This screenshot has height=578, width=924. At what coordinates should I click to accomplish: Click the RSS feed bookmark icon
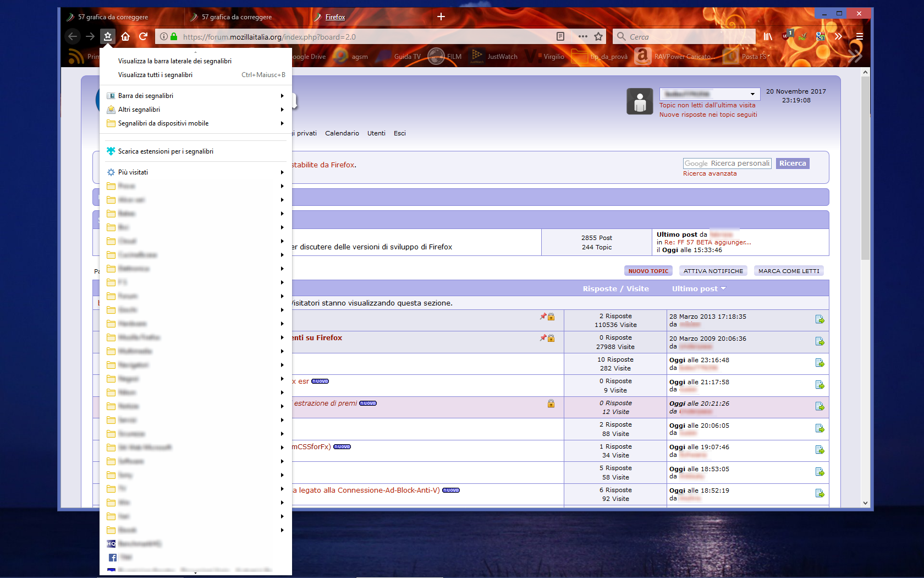(76, 56)
